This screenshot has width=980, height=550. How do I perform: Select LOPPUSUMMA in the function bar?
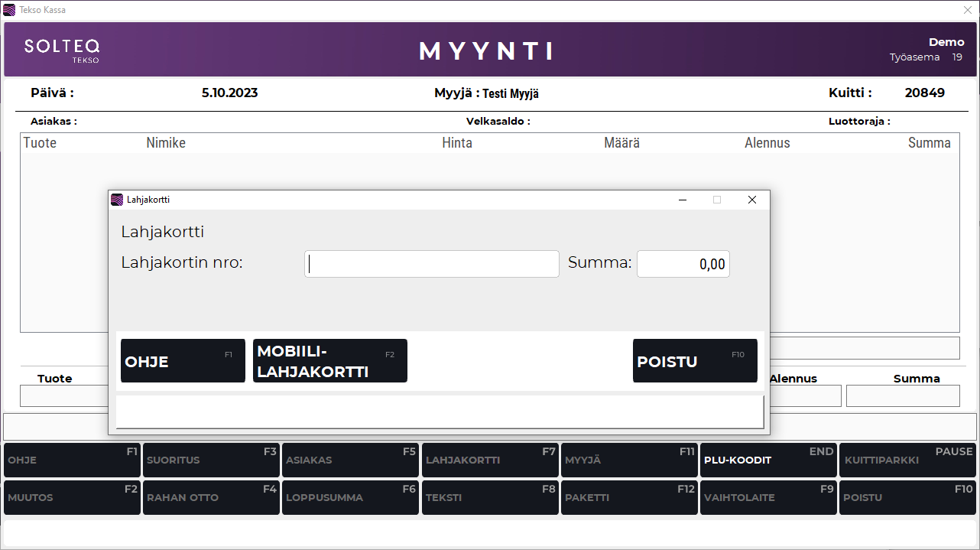[x=350, y=497]
